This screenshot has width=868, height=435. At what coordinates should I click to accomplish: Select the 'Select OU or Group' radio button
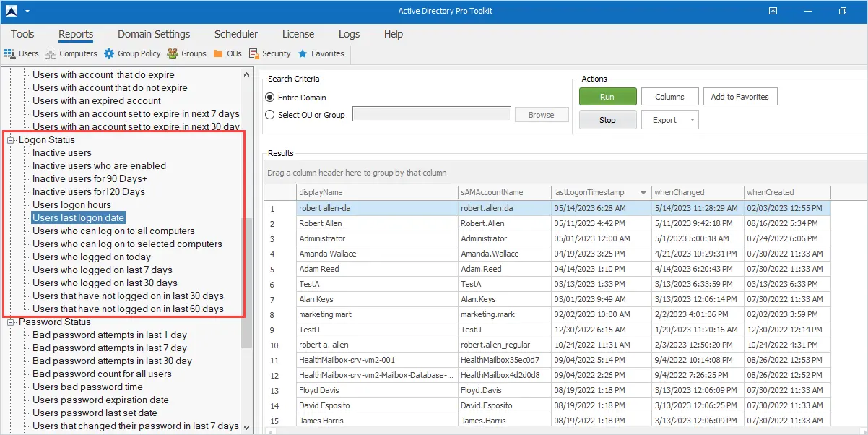pos(270,114)
